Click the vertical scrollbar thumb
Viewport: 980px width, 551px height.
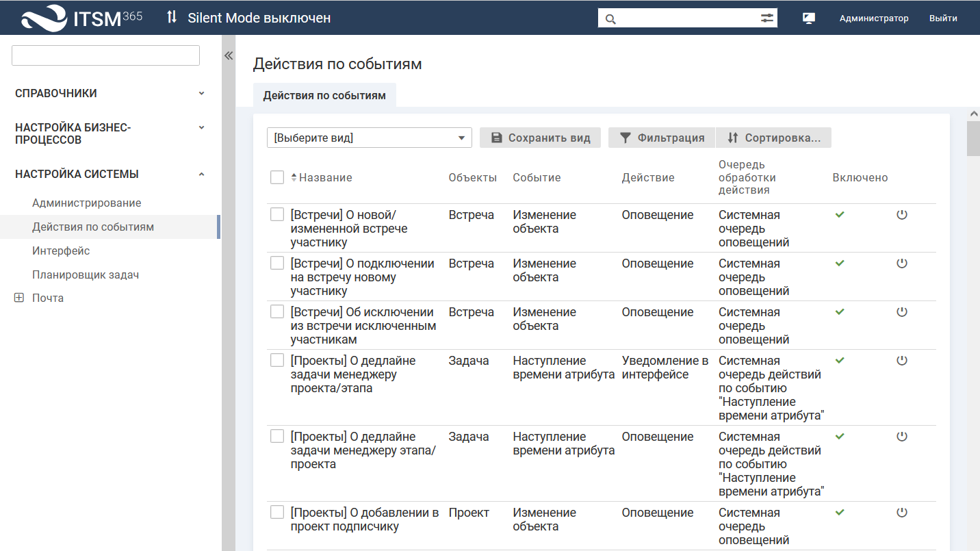click(x=972, y=139)
